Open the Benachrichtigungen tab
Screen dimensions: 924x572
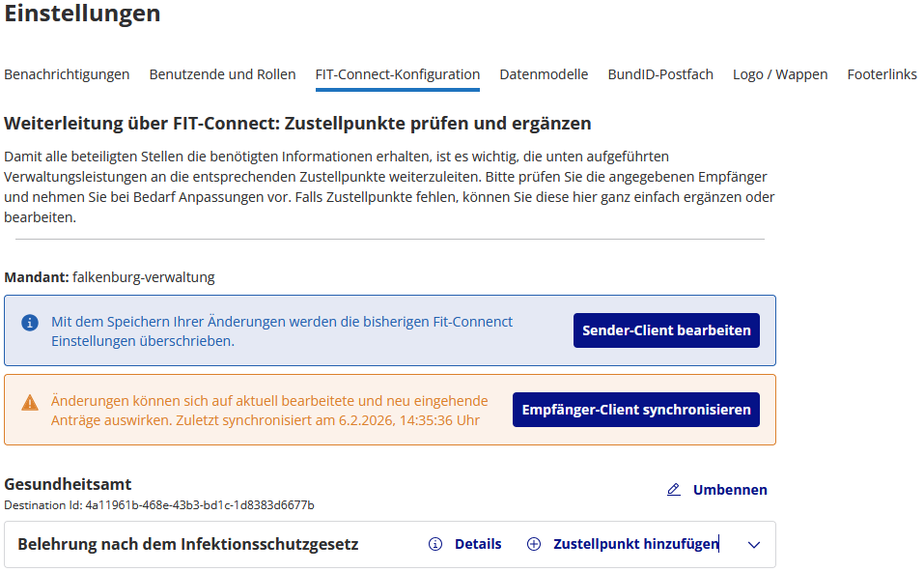click(x=68, y=73)
